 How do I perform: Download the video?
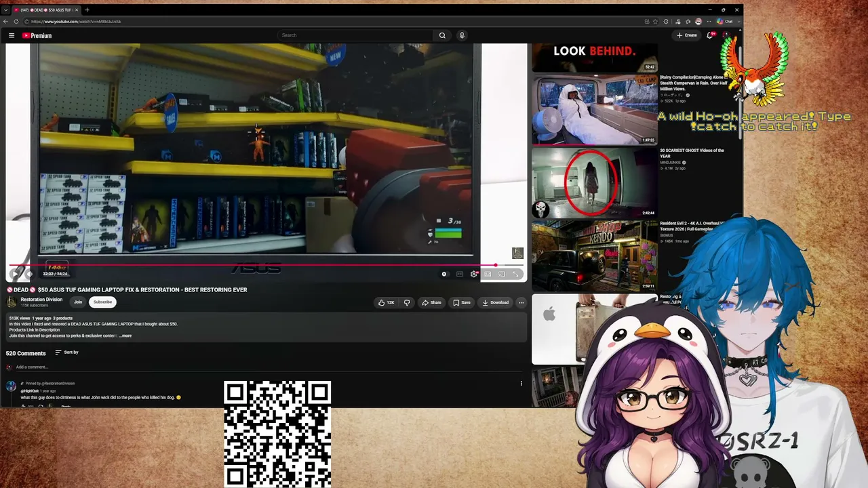point(495,302)
